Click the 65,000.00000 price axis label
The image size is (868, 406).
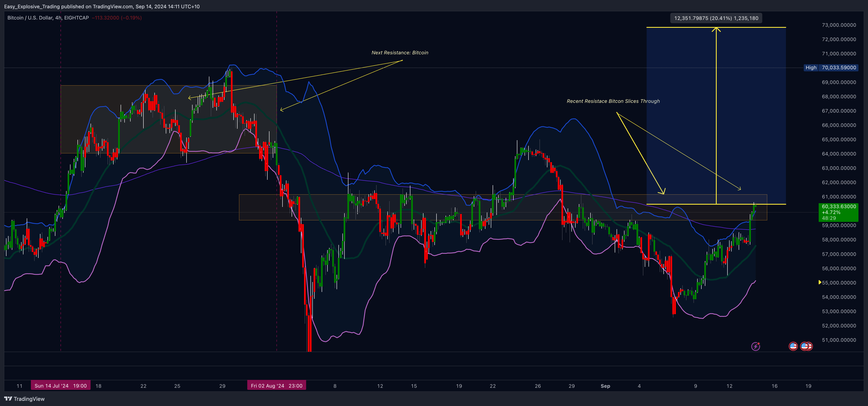pos(839,140)
